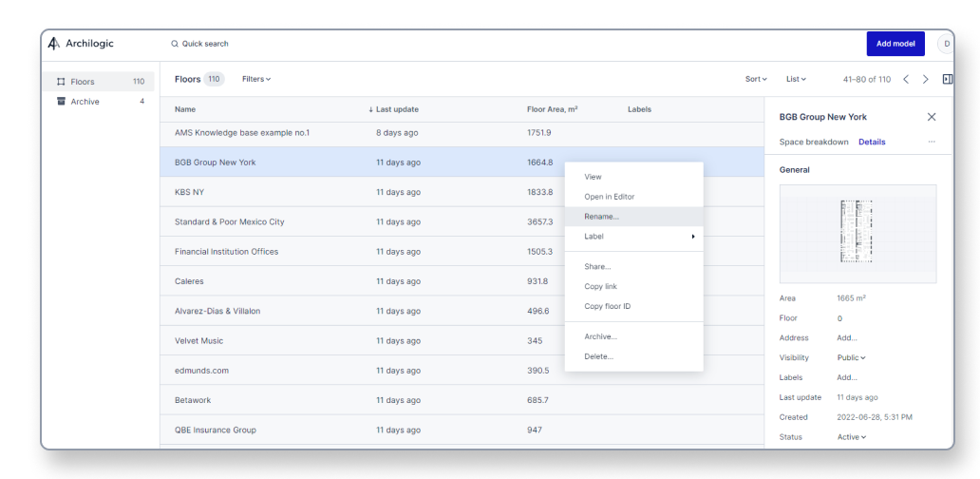Select AMS Knowledge base example no.1 row
The width and height of the screenshot is (980, 479).
[462, 132]
